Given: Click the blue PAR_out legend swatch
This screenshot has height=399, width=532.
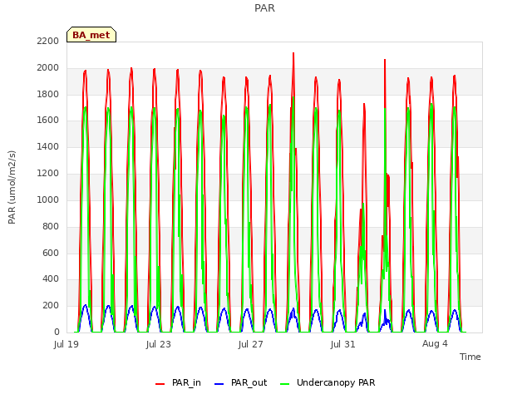Looking at the screenshot, I should [219, 384].
